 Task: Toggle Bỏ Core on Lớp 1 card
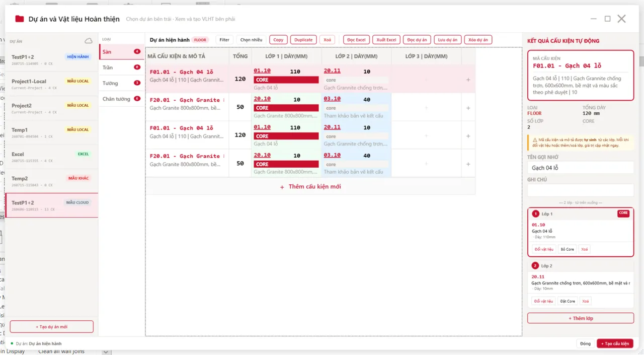pyautogui.click(x=567, y=249)
